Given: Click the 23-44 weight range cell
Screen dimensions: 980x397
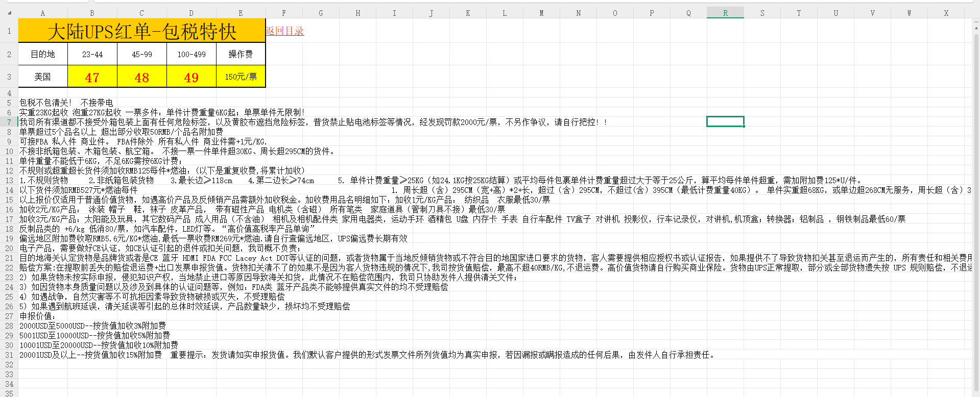Looking at the screenshot, I should pos(92,54).
